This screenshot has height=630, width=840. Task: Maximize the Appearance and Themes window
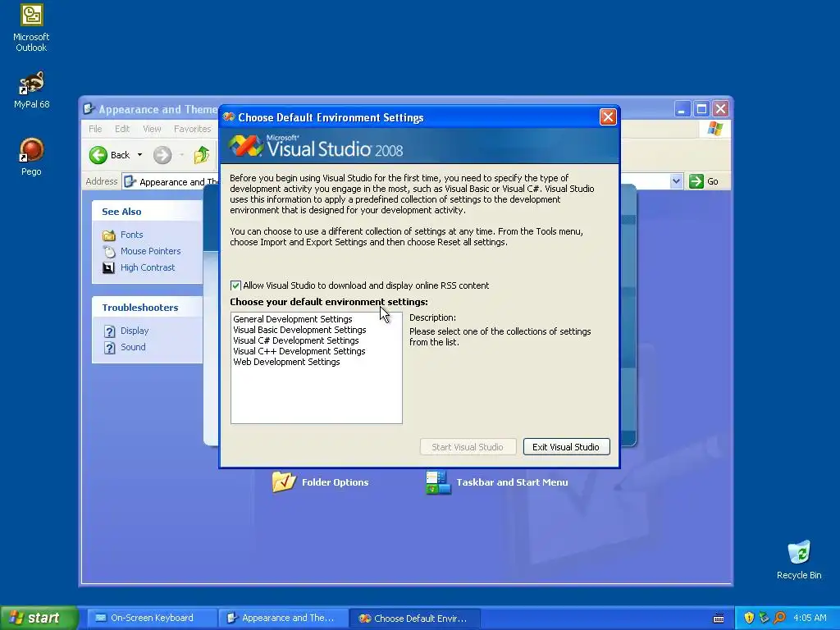(x=701, y=109)
